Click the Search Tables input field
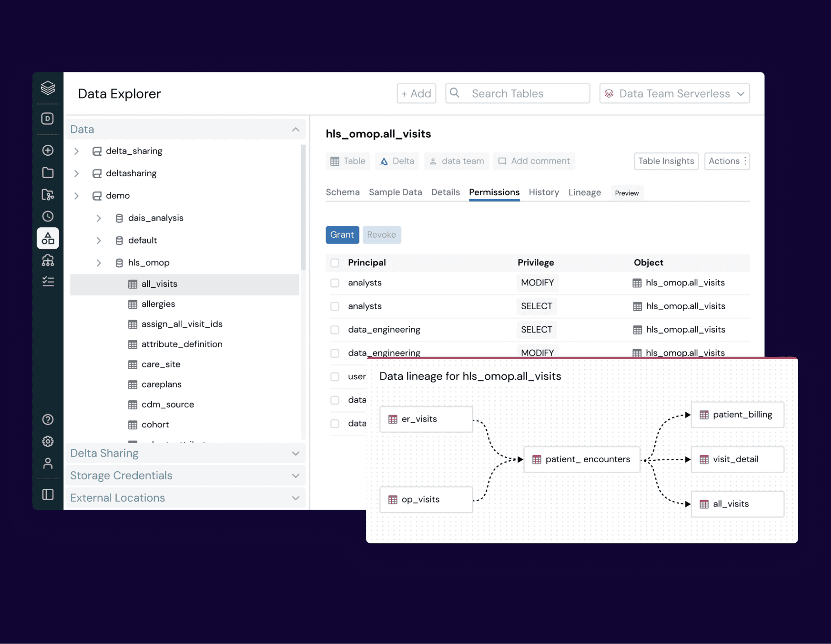The width and height of the screenshot is (831, 644). tap(518, 93)
